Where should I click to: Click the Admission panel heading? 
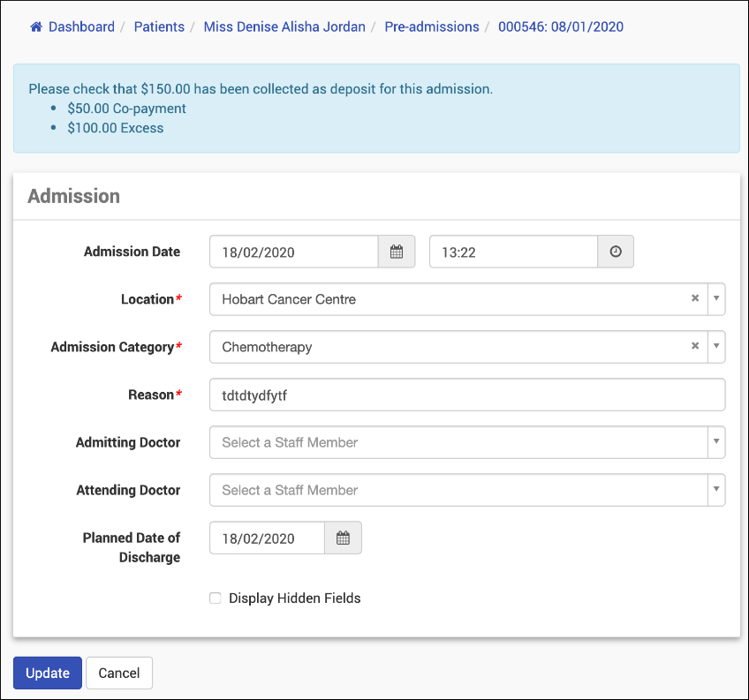tap(73, 196)
